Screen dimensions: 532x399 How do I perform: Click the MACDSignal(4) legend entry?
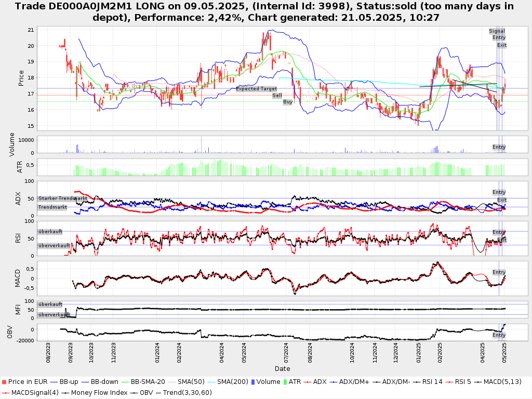[30, 392]
